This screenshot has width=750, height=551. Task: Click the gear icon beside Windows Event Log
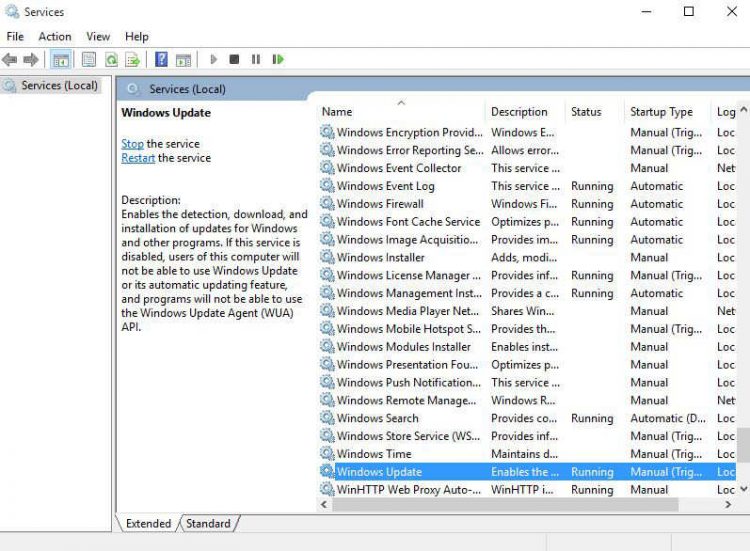tap(327, 186)
